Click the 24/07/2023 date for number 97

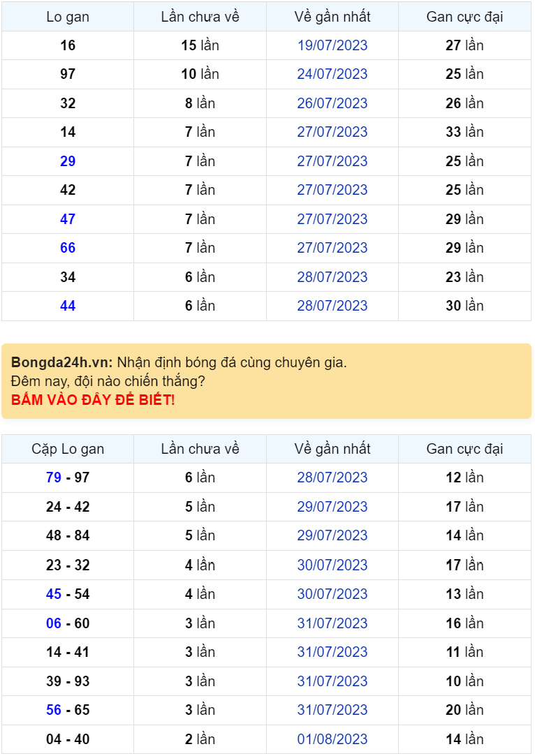click(x=332, y=74)
